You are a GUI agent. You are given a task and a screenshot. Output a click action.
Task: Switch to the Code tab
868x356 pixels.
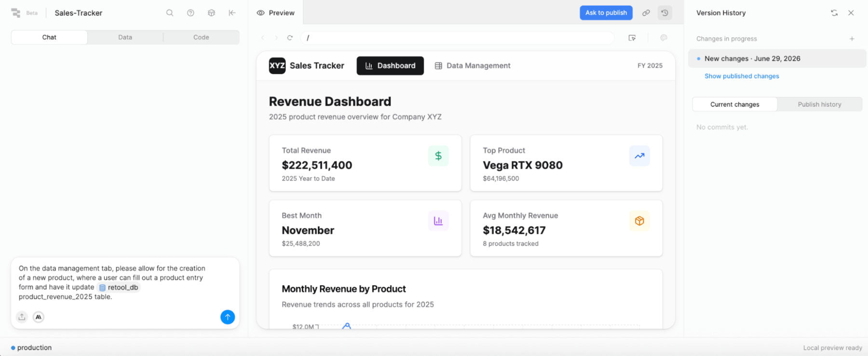pos(201,37)
